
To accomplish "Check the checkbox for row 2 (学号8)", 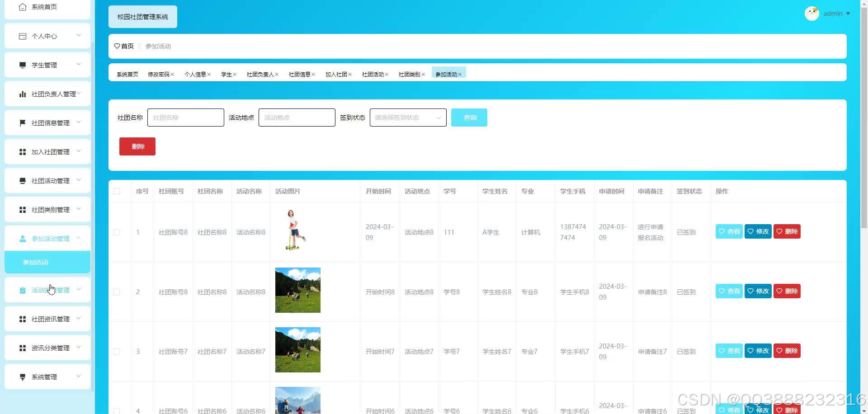I will click(x=117, y=292).
